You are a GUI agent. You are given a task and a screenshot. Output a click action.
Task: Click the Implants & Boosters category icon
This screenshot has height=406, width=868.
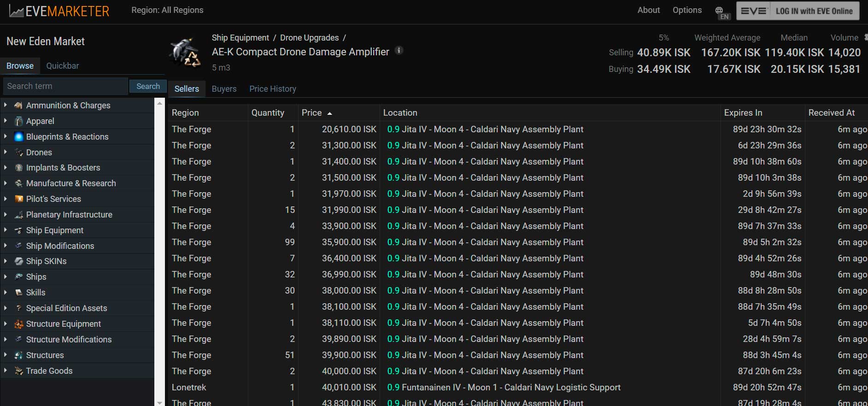[18, 168]
